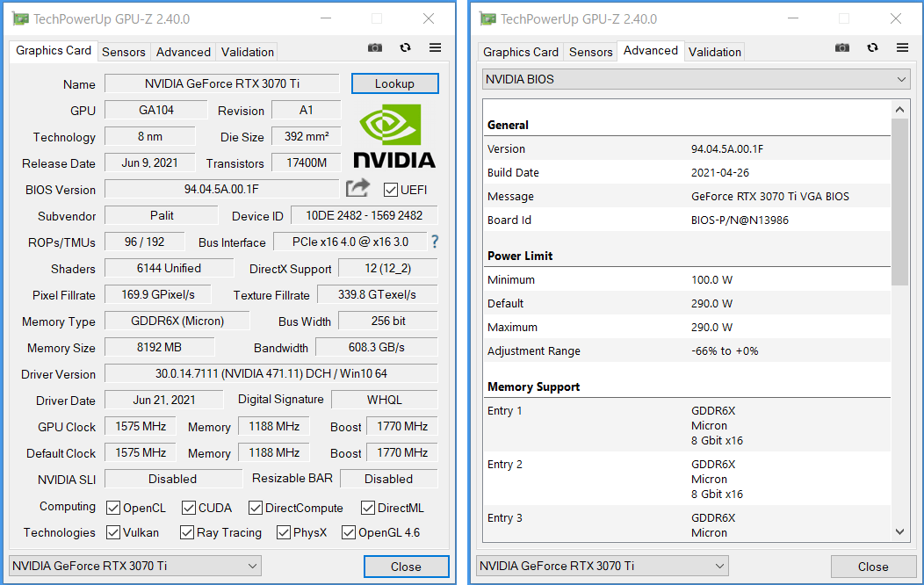Click scrollbar down arrow in Advanced list
Image resolution: width=924 pixels, height=585 pixels.
899,532
